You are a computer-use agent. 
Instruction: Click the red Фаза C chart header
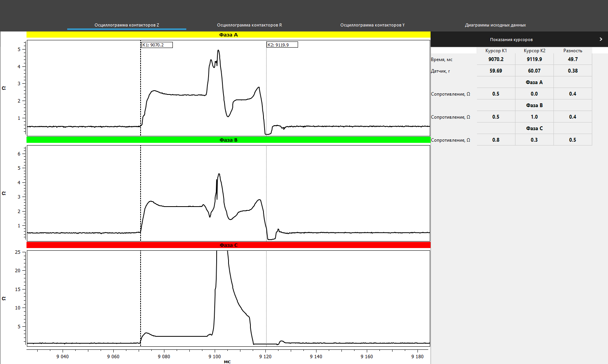[228, 245]
